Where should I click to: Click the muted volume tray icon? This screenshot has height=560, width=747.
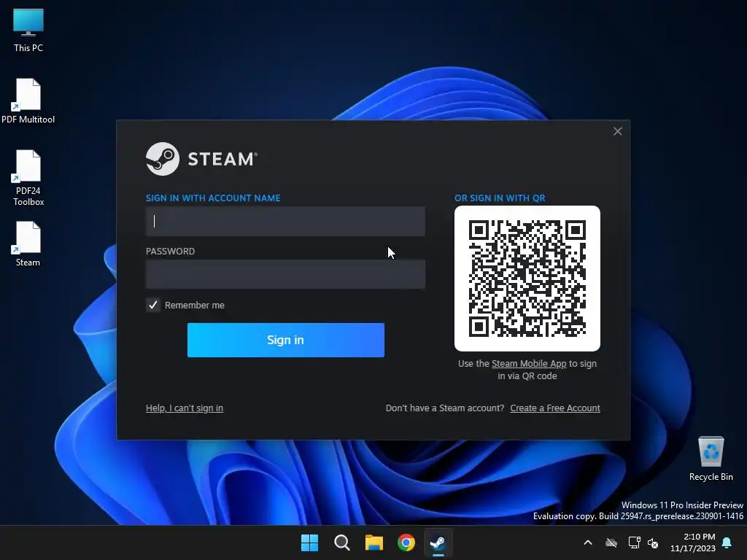coord(653,542)
